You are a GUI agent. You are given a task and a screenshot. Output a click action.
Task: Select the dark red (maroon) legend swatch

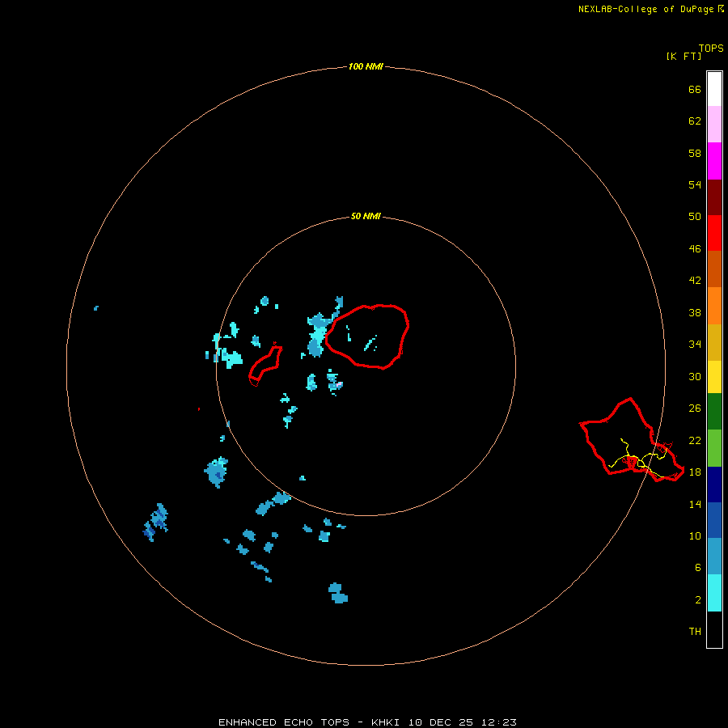[714, 197]
